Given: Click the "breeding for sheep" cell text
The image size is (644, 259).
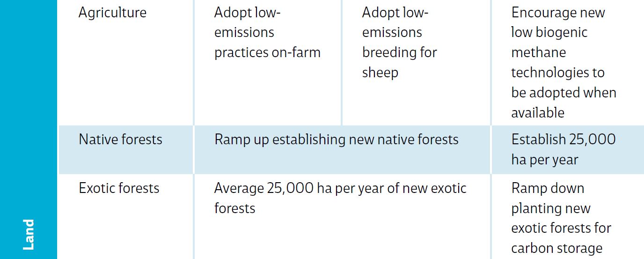Looking at the screenshot, I should click(x=399, y=62).
